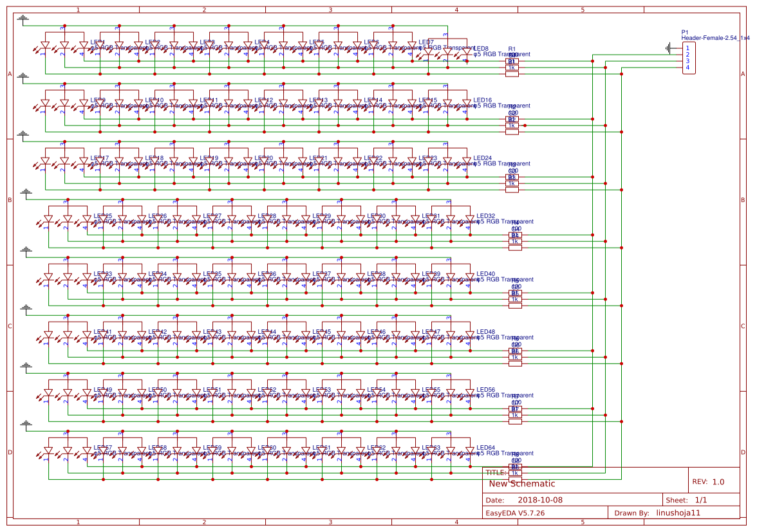Click the ground symbol beside P1 pin 1
Screen dimensions: 757x532
668,48
